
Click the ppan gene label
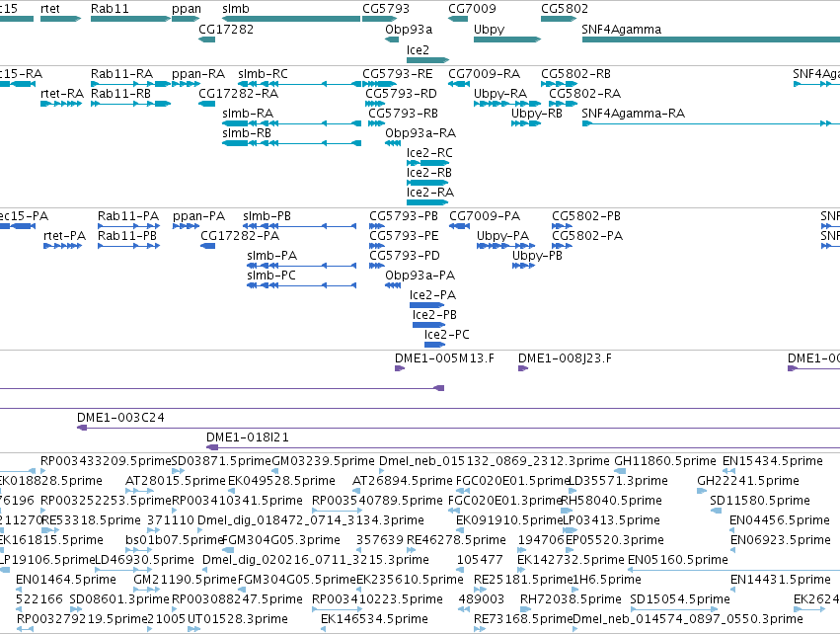point(187,9)
